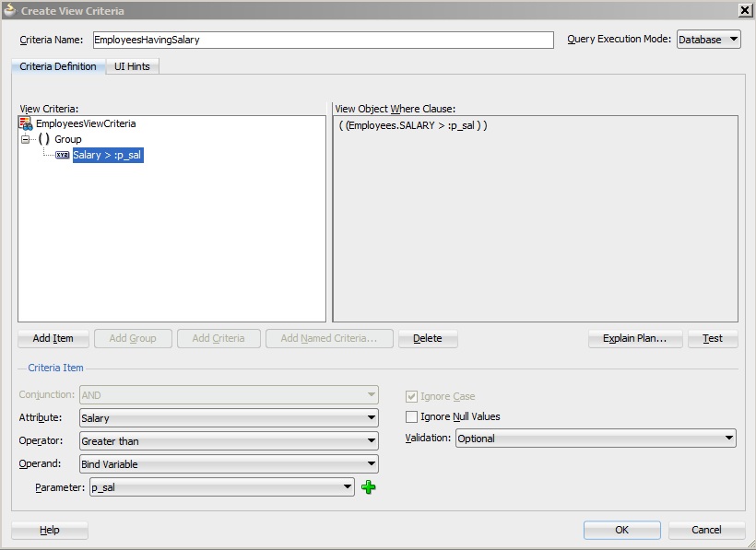Image resolution: width=756 pixels, height=550 pixels.
Task: Enable Ignore Null Values
Action: (412, 416)
